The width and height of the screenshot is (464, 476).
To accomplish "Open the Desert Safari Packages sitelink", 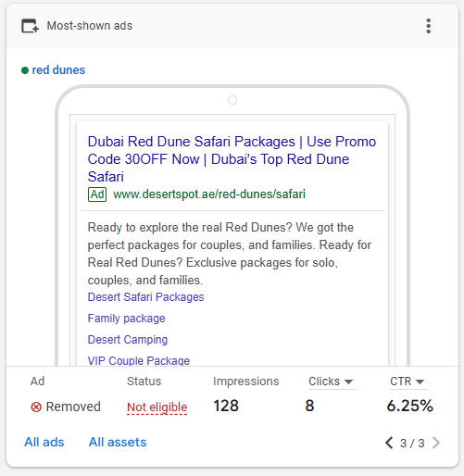I will (145, 297).
